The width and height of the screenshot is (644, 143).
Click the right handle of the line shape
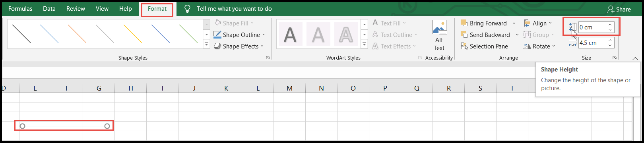[x=107, y=126]
